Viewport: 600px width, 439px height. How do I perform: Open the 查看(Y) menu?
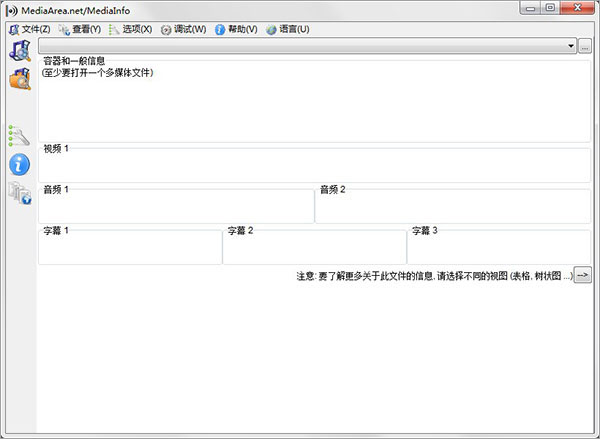[80, 29]
